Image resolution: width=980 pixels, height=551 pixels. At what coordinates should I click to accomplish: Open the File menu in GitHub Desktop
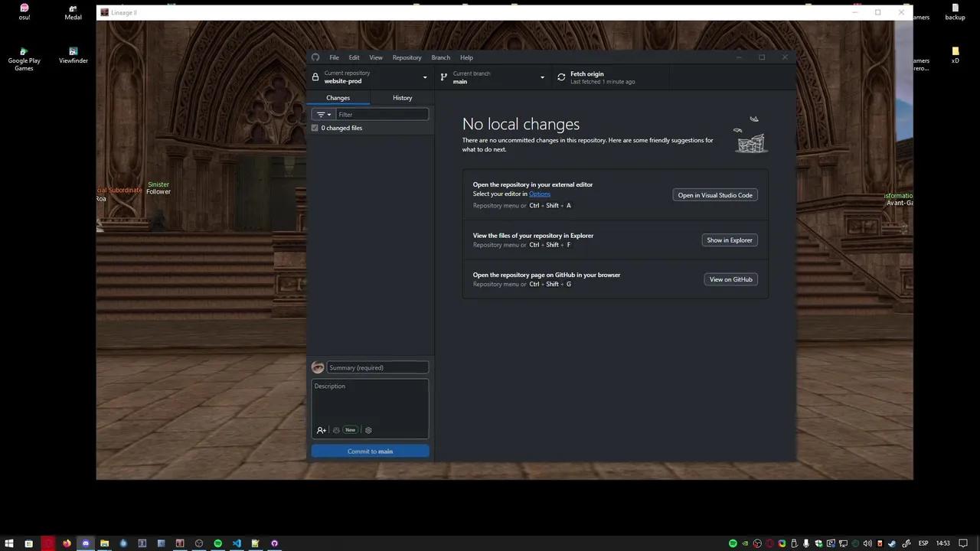[334, 57]
